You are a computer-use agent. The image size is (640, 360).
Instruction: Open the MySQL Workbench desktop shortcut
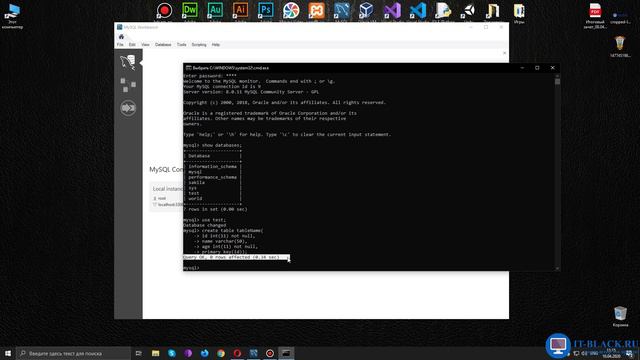(x=342, y=11)
